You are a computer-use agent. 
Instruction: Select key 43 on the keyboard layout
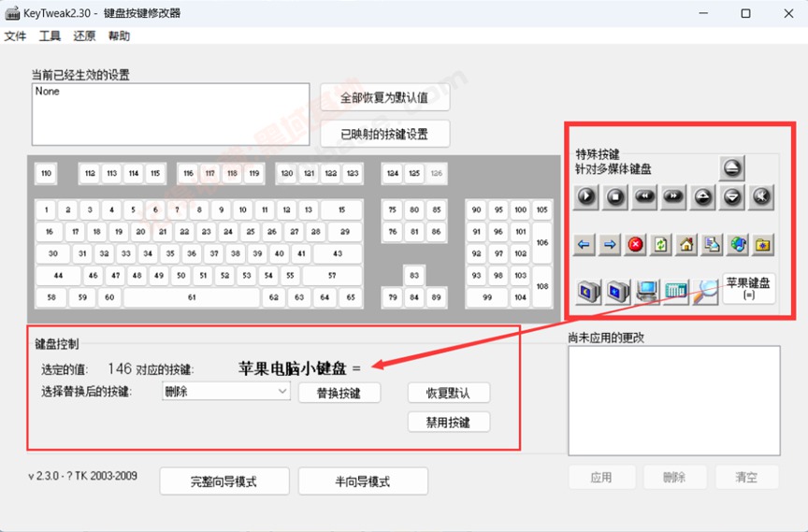pos(338,254)
